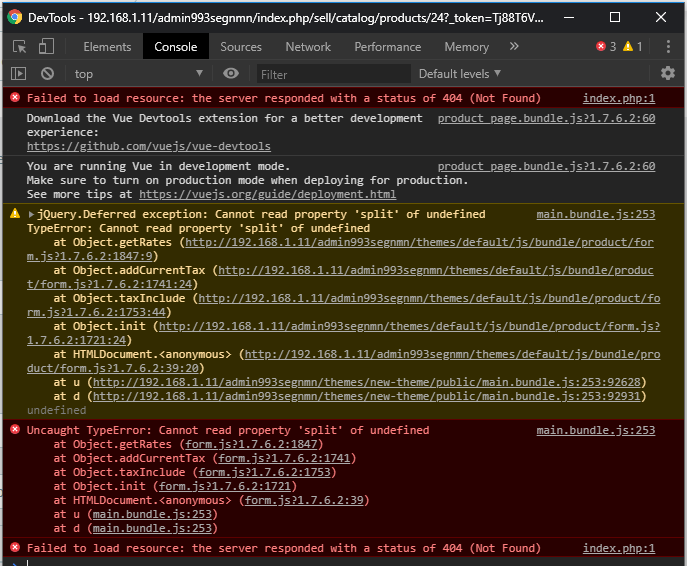Switch to the Sources tab
This screenshot has width=687, height=566.
[241, 47]
